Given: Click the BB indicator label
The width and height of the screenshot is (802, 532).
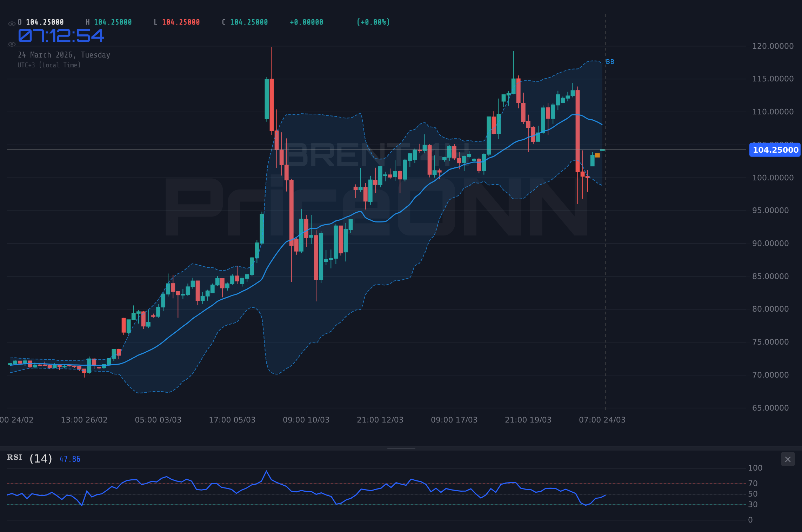Looking at the screenshot, I should tap(610, 62).
